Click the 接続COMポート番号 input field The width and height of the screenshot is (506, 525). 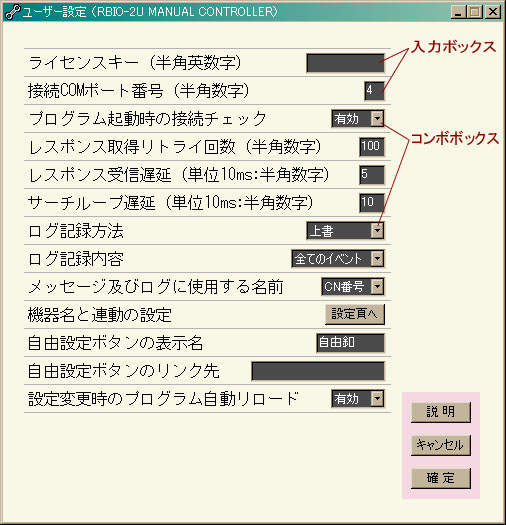click(x=374, y=91)
